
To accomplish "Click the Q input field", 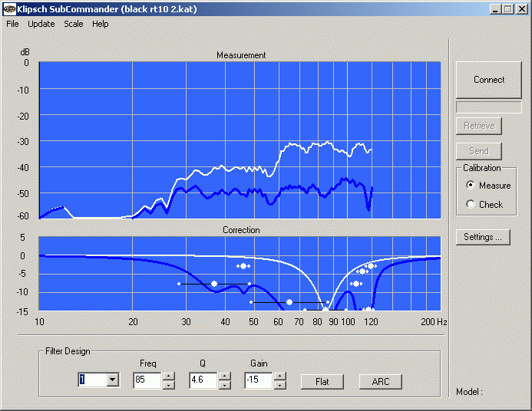I will 203,380.
